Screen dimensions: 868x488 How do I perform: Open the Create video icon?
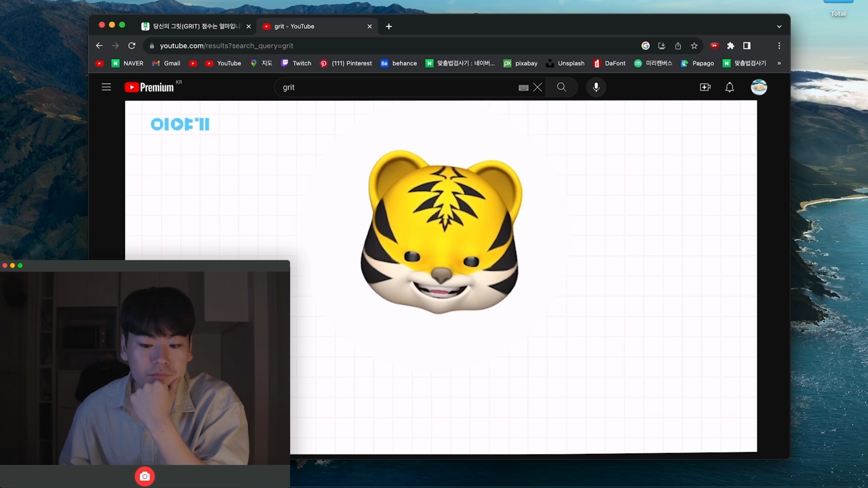[705, 87]
